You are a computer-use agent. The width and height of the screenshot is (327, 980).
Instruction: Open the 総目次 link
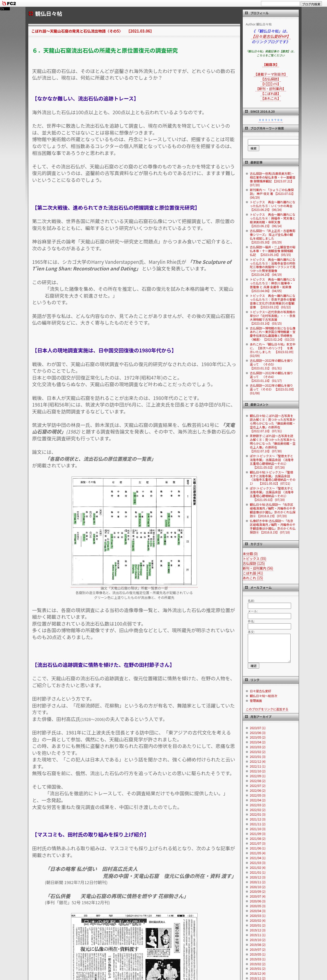[x=271, y=65]
